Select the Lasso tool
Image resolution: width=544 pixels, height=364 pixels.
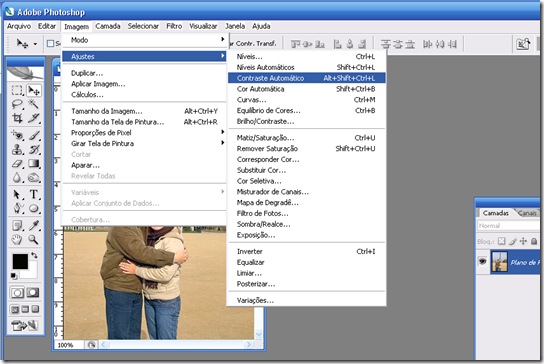point(17,104)
